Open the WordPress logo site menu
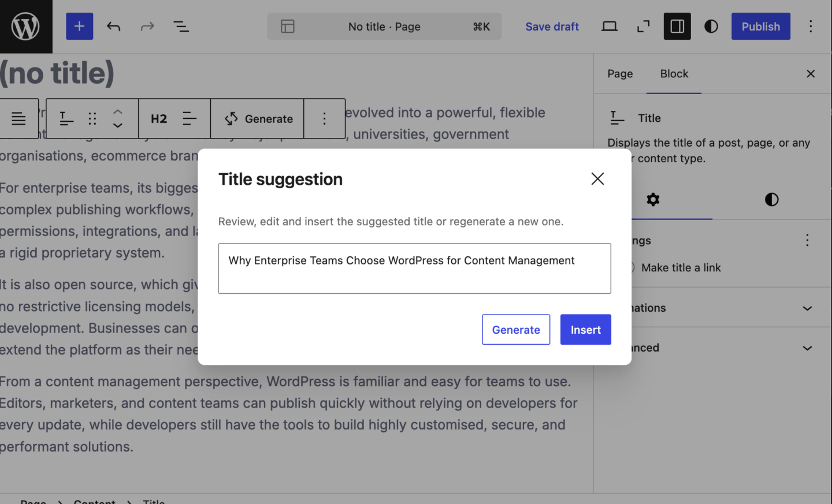 point(26,27)
